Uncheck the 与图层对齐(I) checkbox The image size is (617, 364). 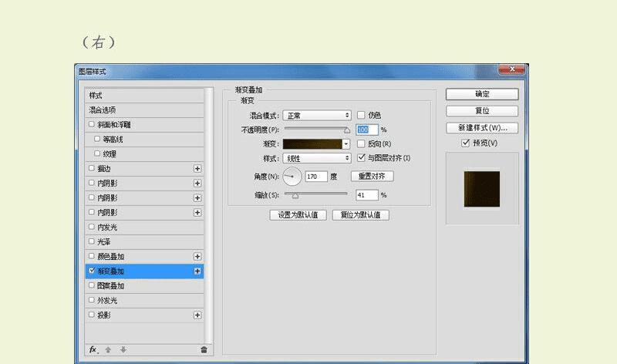(x=361, y=158)
